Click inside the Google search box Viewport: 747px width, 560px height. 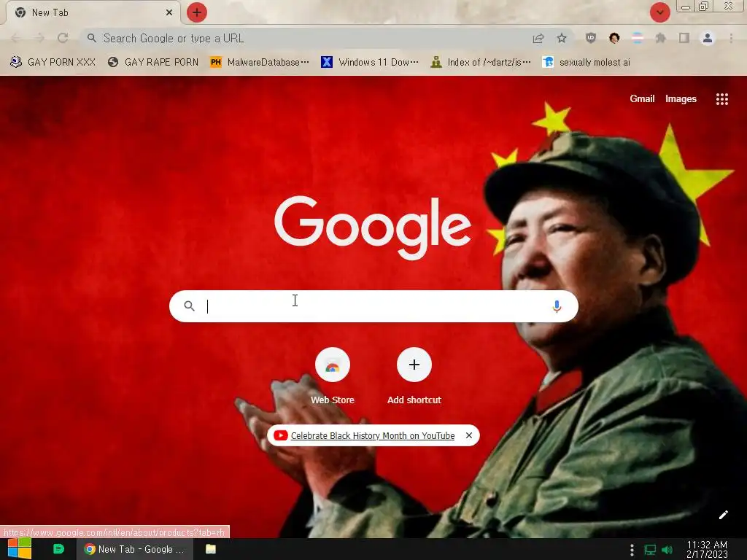point(373,306)
